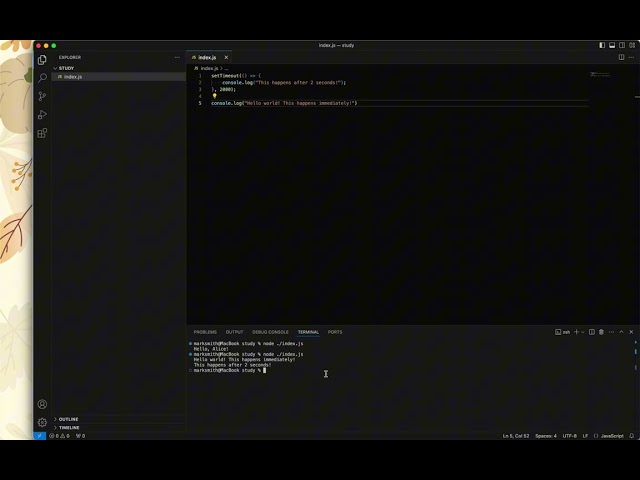Create a new terminal with plus icon
The height and width of the screenshot is (480, 640).
pos(576,332)
